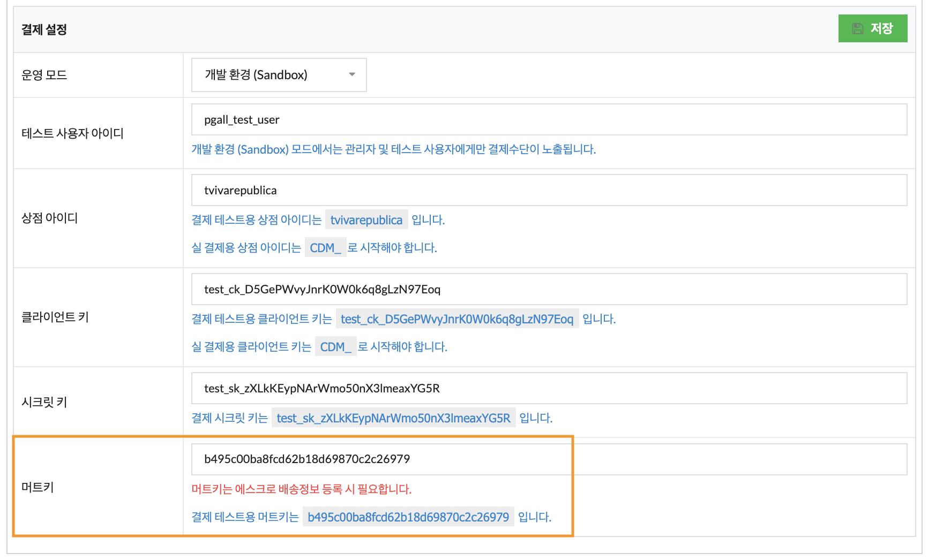Click the CDM_ prefix hint under 상점 아이디
928x560 pixels.
coord(325,248)
